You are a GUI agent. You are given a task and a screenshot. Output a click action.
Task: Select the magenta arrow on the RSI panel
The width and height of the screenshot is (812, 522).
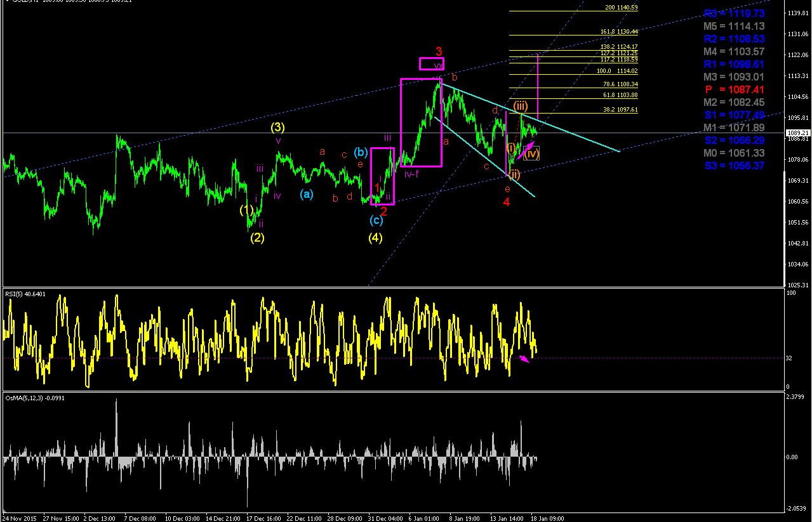[x=524, y=359]
